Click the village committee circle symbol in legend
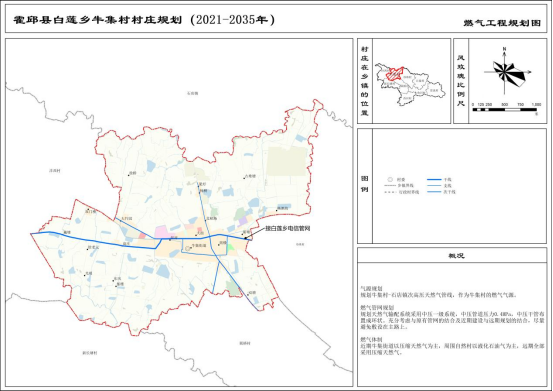553x391 pixels. pos(390,179)
